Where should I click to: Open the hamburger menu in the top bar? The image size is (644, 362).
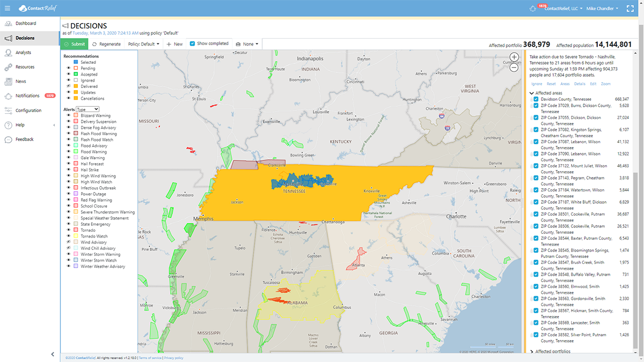8,8
